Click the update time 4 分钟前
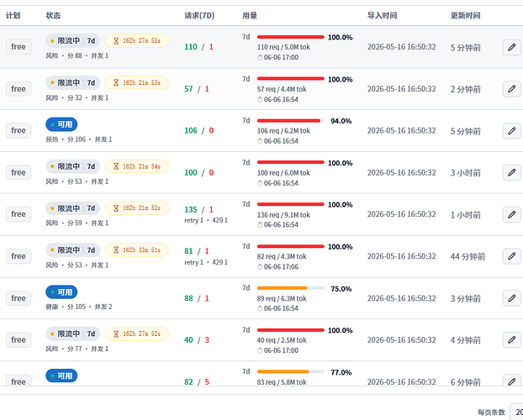 click(x=466, y=340)
